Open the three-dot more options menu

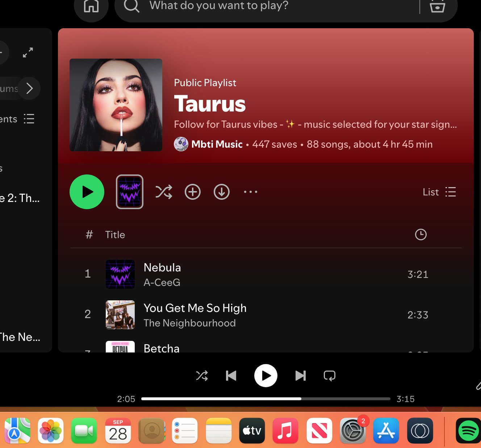[251, 192]
